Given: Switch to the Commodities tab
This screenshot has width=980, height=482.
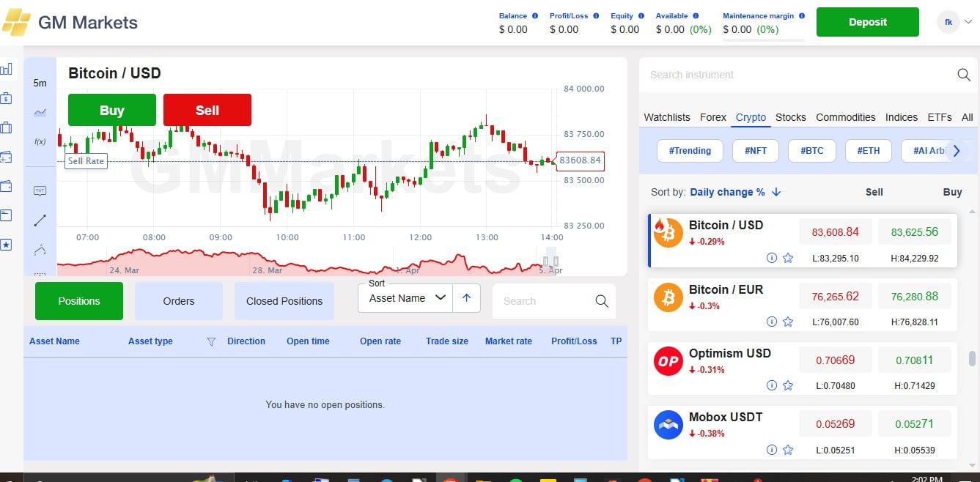Looking at the screenshot, I should tap(846, 117).
